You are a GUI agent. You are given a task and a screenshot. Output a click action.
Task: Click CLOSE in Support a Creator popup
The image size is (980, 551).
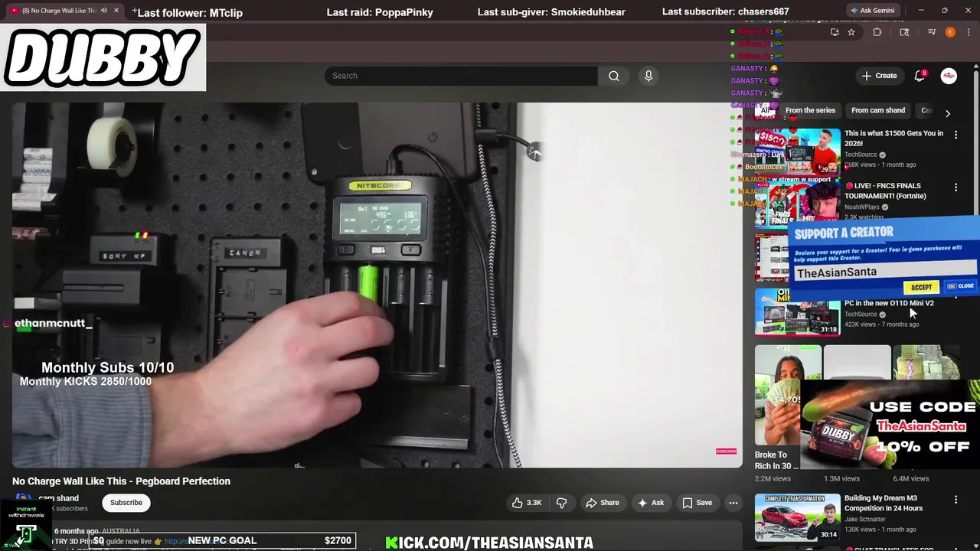960,286
